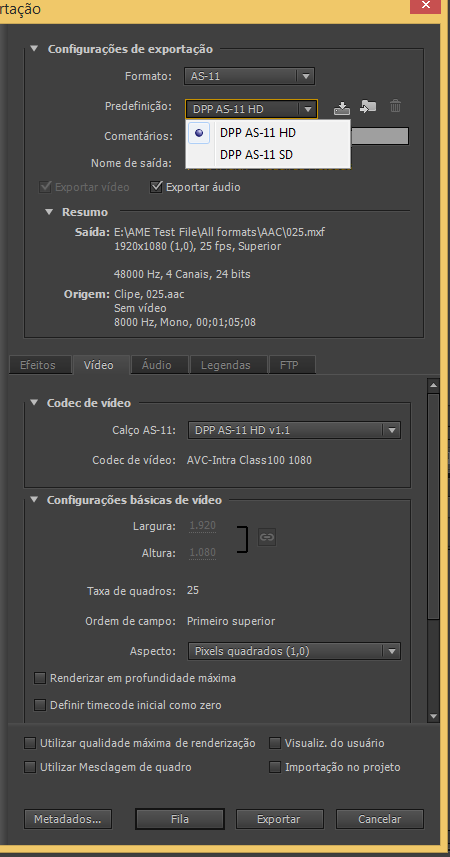The width and height of the screenshot is (450, 857).
Task: Open the Predefinição dropdown
Action: pyautogui.click(x=251, y=109)
